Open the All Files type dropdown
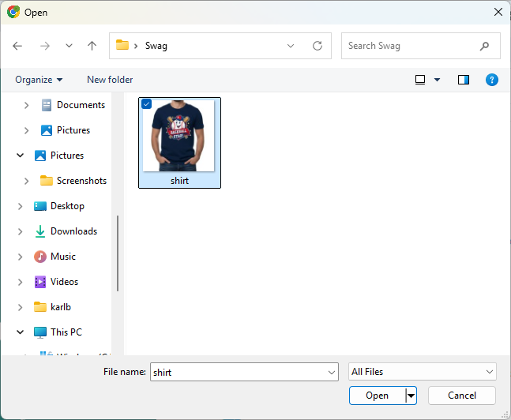This screenshot has width=511, height=420. click(422, 372)
